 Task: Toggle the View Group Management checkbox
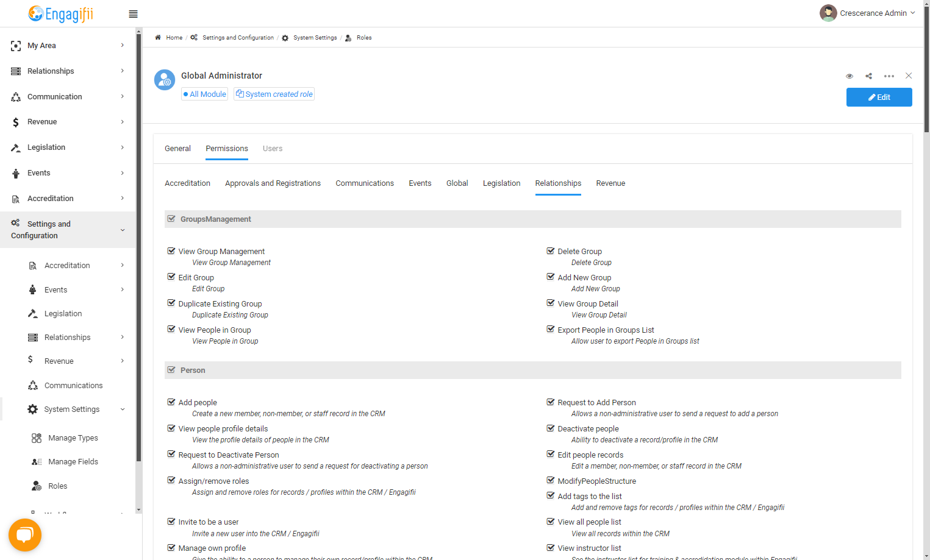click(171, 250)
